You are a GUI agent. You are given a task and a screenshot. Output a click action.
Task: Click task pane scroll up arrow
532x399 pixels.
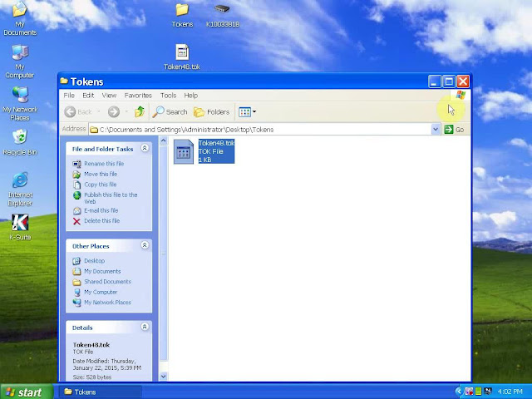tap(163, 140)
